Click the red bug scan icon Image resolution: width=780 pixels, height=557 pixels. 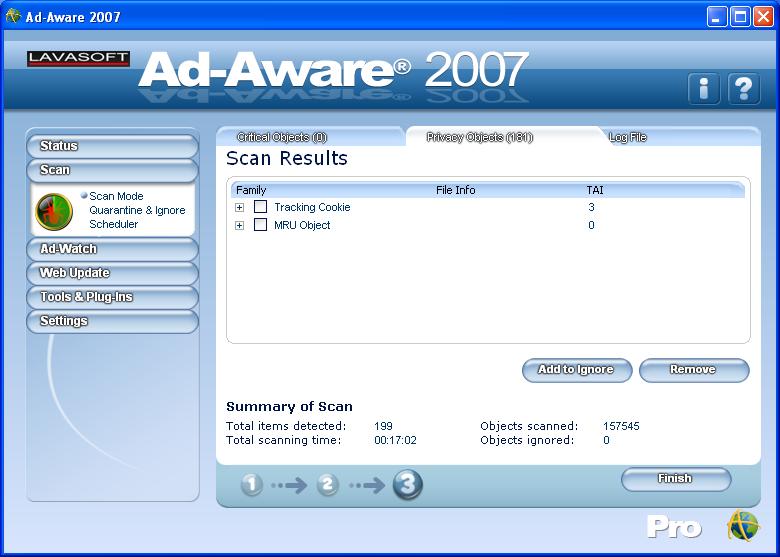click(54, 211)
